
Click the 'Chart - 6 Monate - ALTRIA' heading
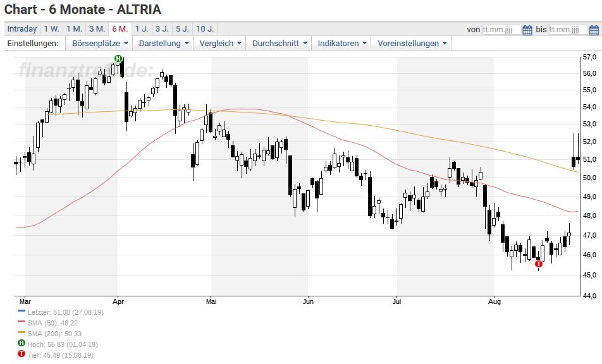[x=83, y=9]
